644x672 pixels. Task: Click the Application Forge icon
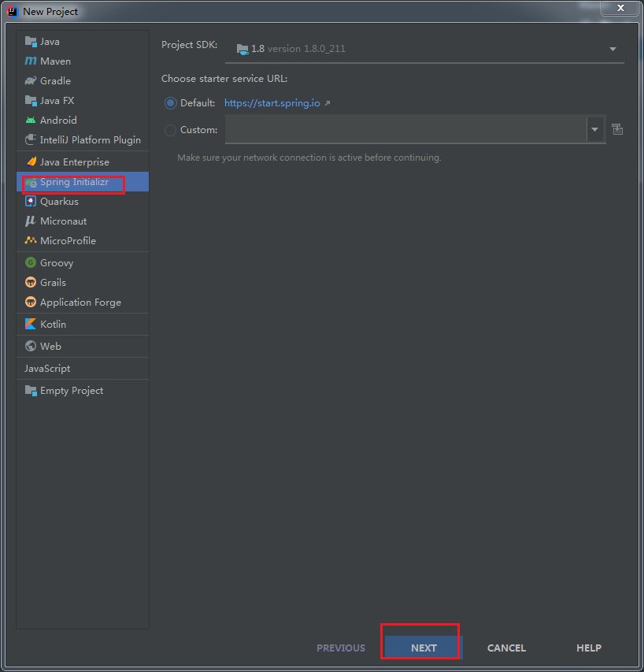[x=31, y=302]
